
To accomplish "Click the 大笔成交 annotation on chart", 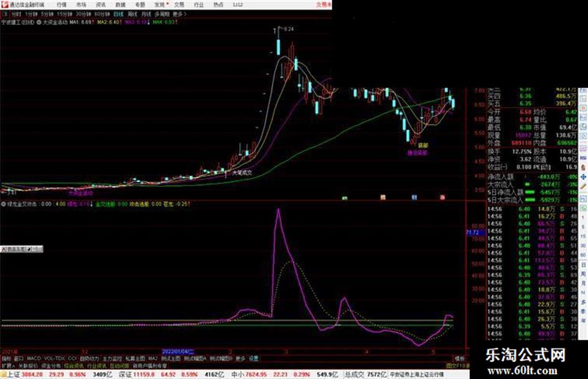I will pyautogui.click(x=242, y=173).
